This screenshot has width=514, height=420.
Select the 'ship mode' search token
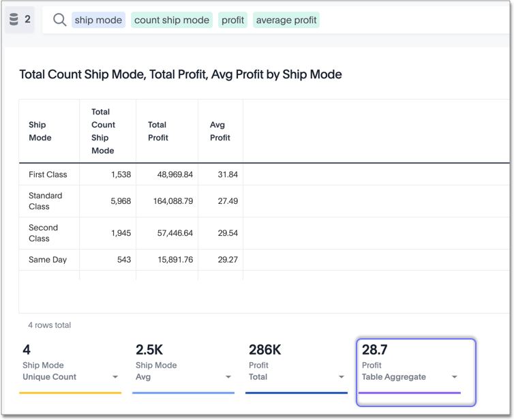(x=98, y=20)
